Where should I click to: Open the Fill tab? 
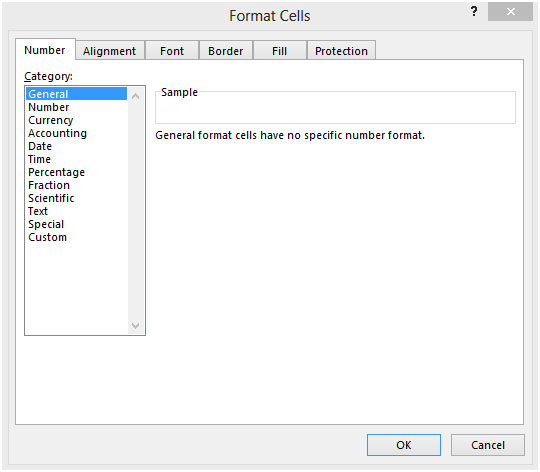pos(279,51)
